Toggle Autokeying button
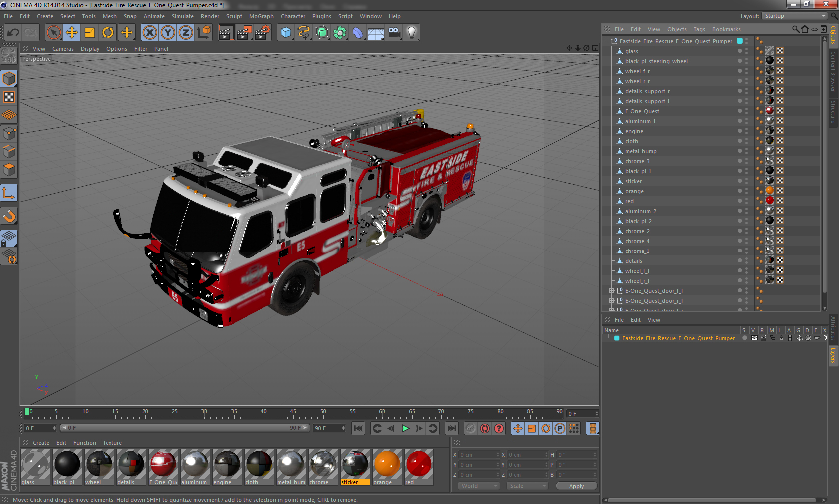 [x=485, y=428]
